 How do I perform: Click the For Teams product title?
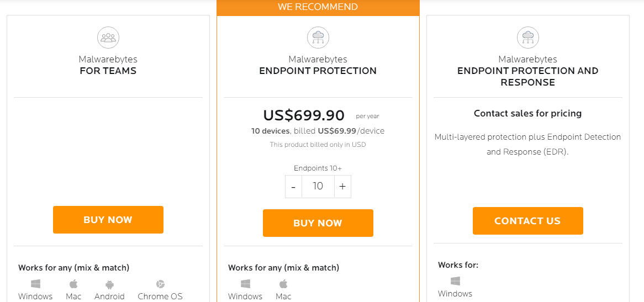click(x=108, y=65)
